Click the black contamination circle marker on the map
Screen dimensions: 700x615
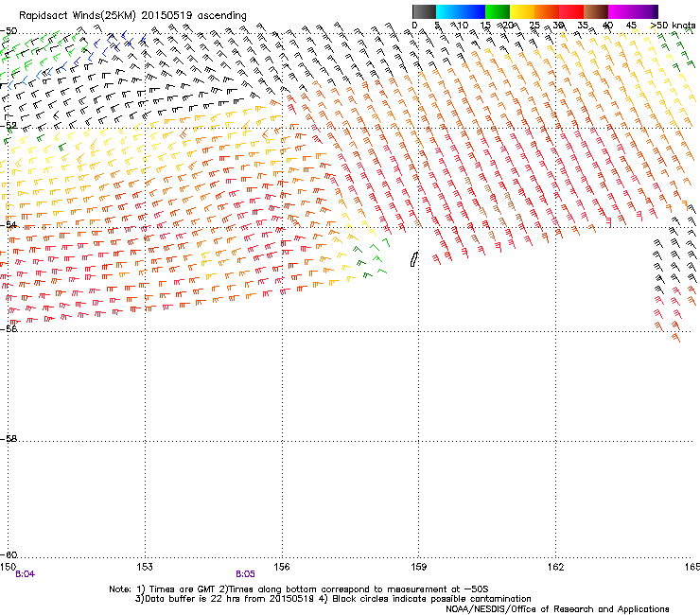coord(413,259)
